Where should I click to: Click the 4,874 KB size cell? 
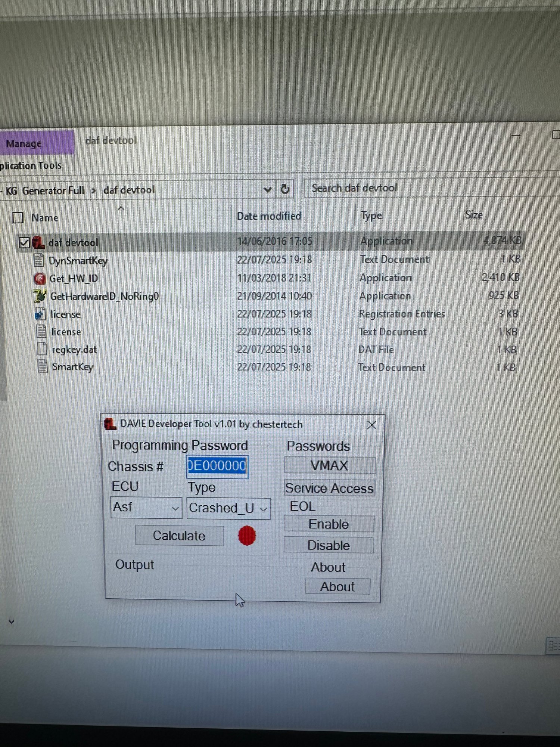(x=502, y=240)
